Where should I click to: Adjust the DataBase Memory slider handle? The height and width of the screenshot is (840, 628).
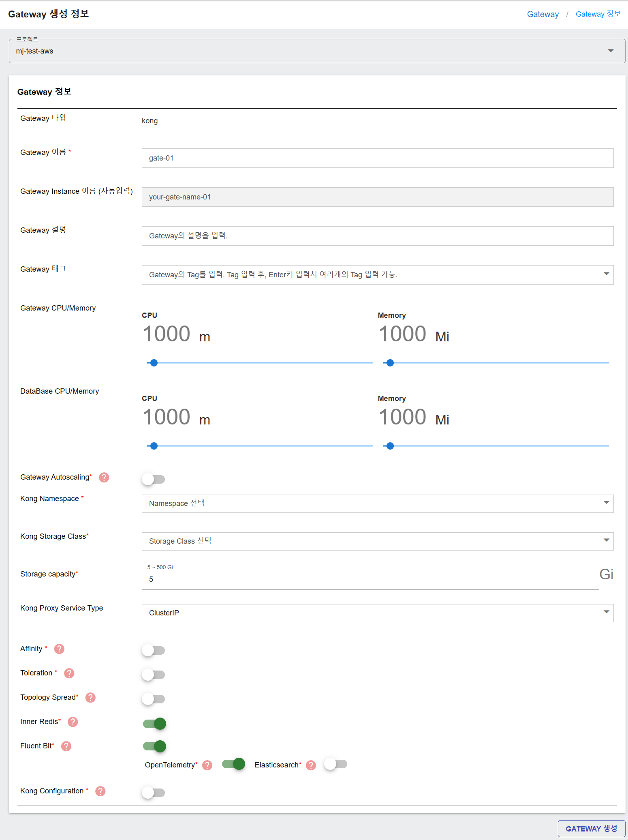[390, 446]
